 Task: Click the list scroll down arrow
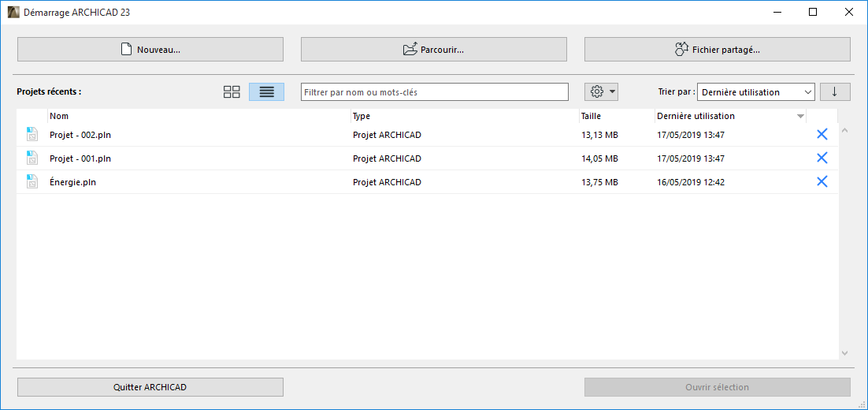pos(844,352)
